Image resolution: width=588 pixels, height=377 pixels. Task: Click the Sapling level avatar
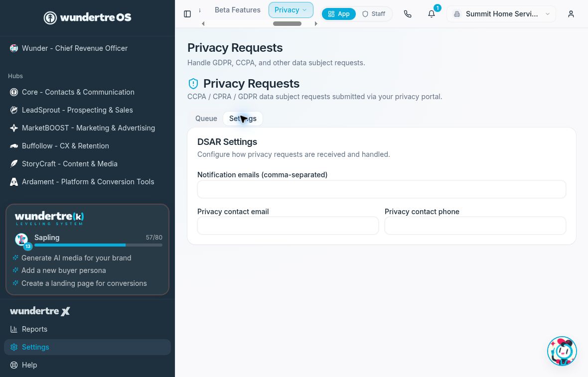(22, 240)
